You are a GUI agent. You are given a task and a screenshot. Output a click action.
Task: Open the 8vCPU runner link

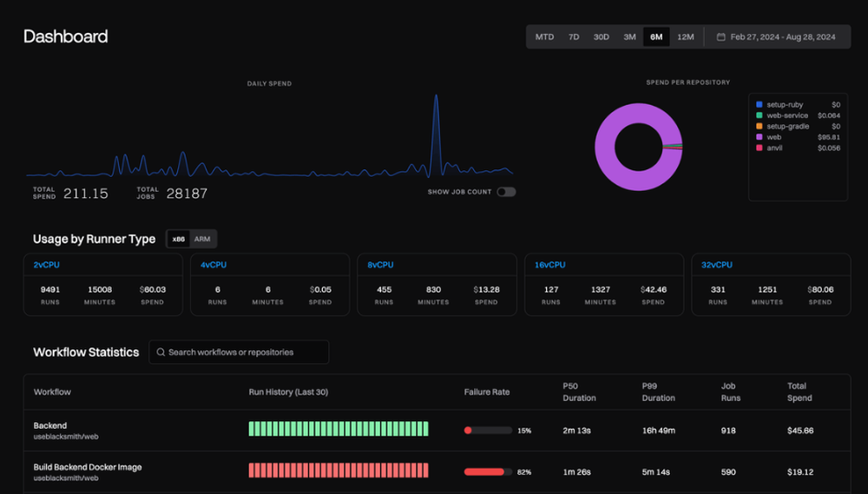[x=381, y=265]
